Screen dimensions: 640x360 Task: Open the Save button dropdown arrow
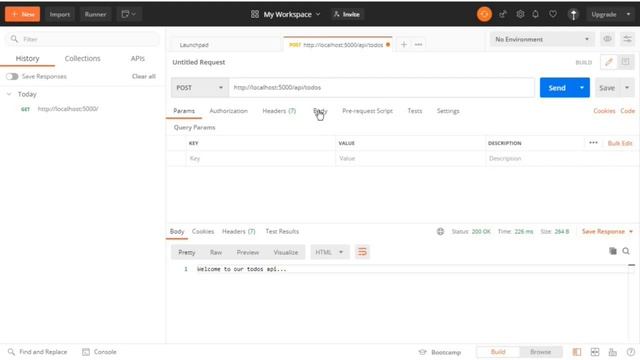click(x=627, y=87)
